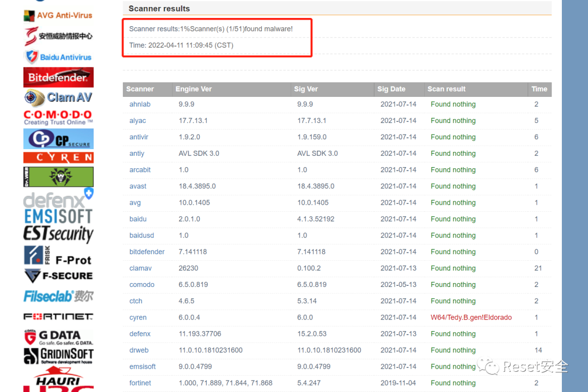Select engine version 26230 in clamav row
This screenshot has width=588, height=392.
[188, 268]
